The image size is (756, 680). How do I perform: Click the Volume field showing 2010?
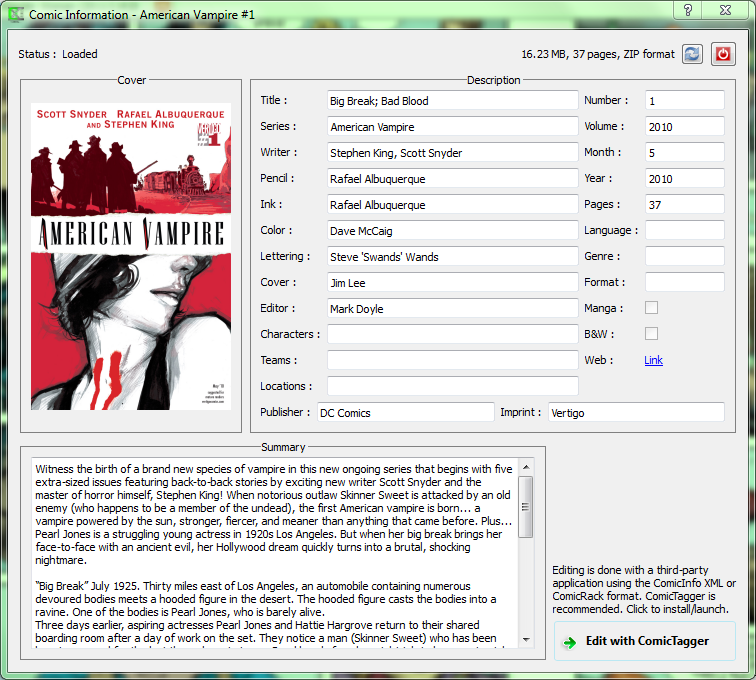[x=685, y=126]
